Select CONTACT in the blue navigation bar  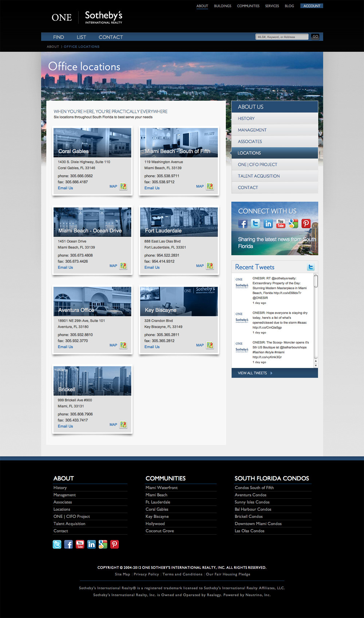[x=111, y=37]
